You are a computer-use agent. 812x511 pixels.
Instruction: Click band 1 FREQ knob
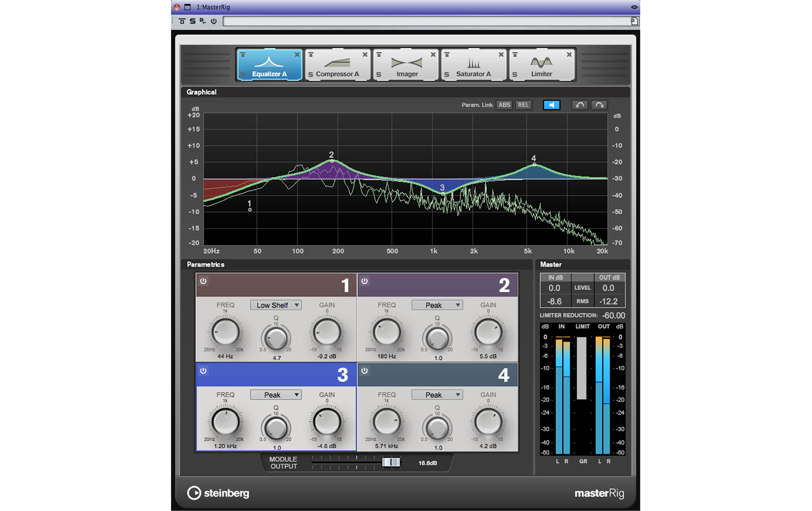click(225, 332)
